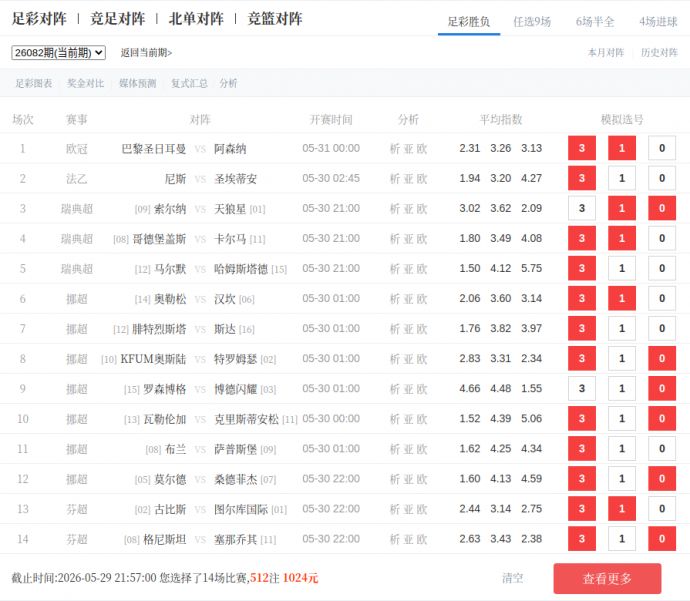The width and height of the screenshot is (690, 601).
Task: Open 析 analysis for match 10
Action: click(x=395, y=419)
